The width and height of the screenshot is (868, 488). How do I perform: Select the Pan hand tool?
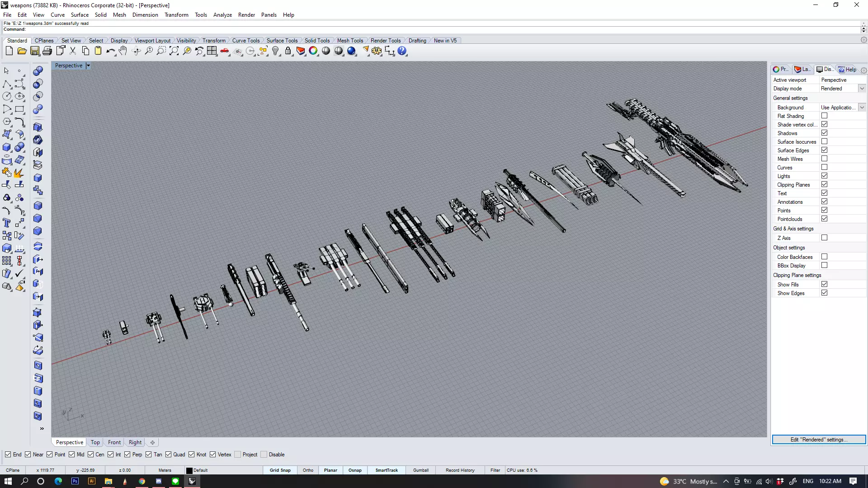pyautogui.click(x=123, y=51)
